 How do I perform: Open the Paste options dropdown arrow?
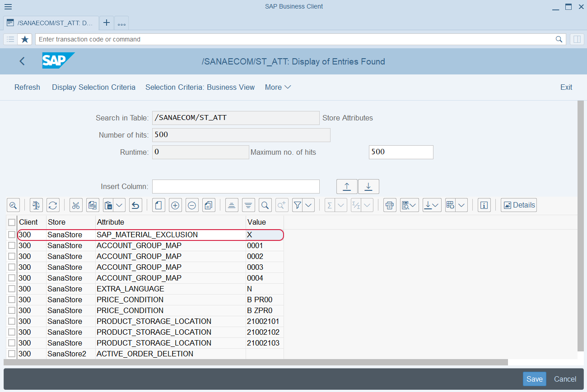(120, 205)
